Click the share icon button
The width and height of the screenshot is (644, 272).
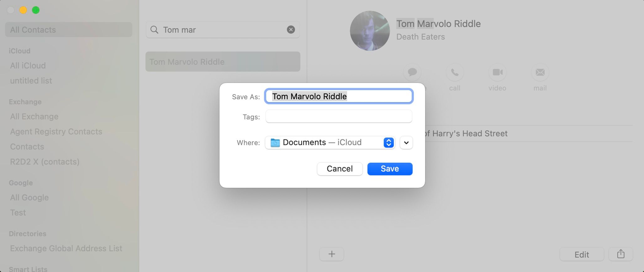620,254
